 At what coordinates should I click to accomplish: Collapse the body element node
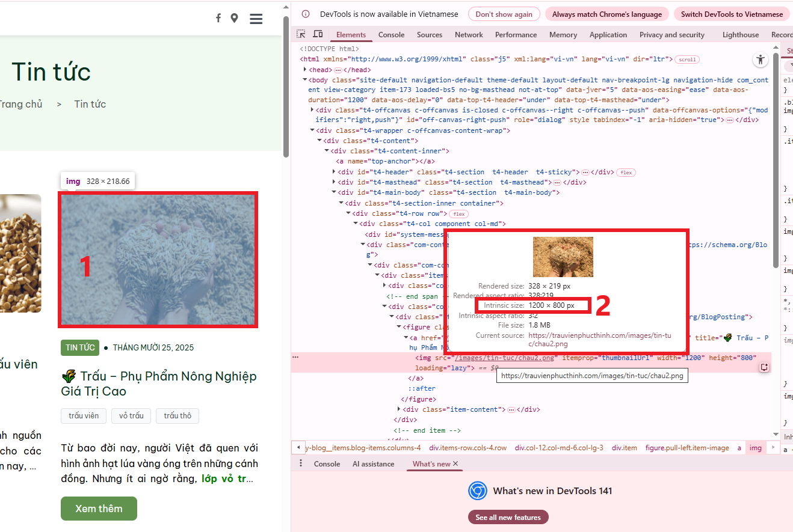(305, 80)
